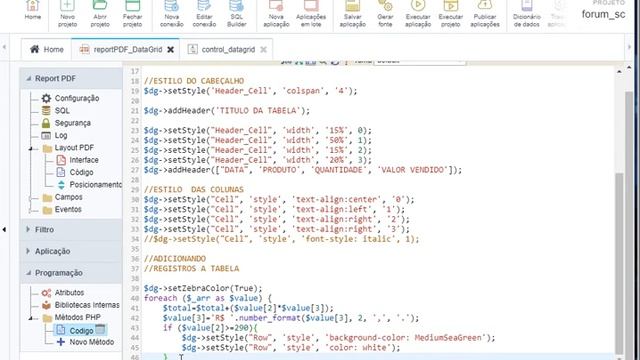Click the line with 'text-align:center'
The width and height of the screenshot is (640, 360).
pos(279,200)
